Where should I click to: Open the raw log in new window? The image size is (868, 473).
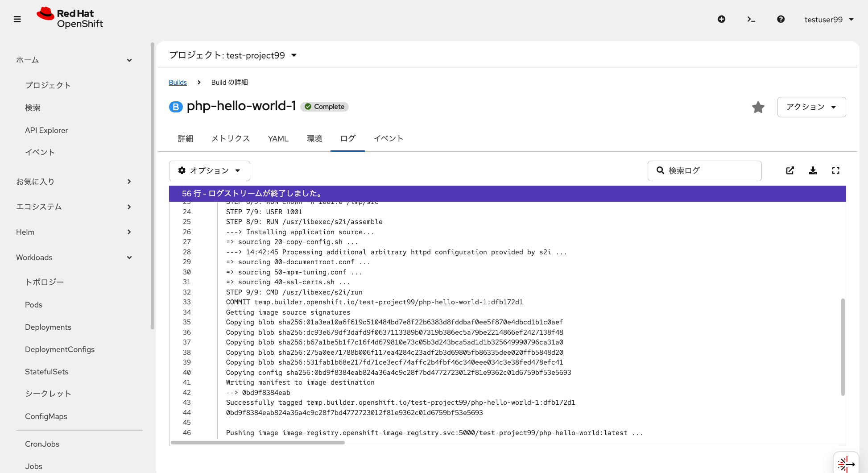tap(790, 170)
